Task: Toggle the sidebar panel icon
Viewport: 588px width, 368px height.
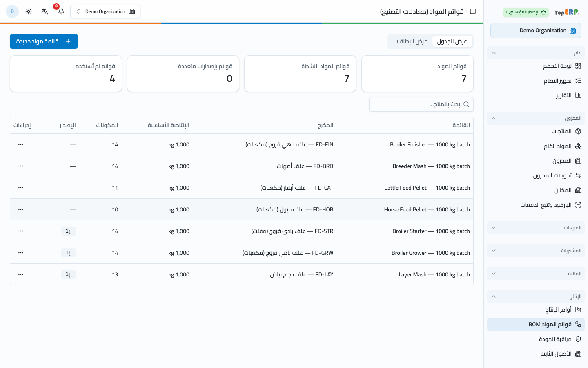Action: tap(473, 11)
